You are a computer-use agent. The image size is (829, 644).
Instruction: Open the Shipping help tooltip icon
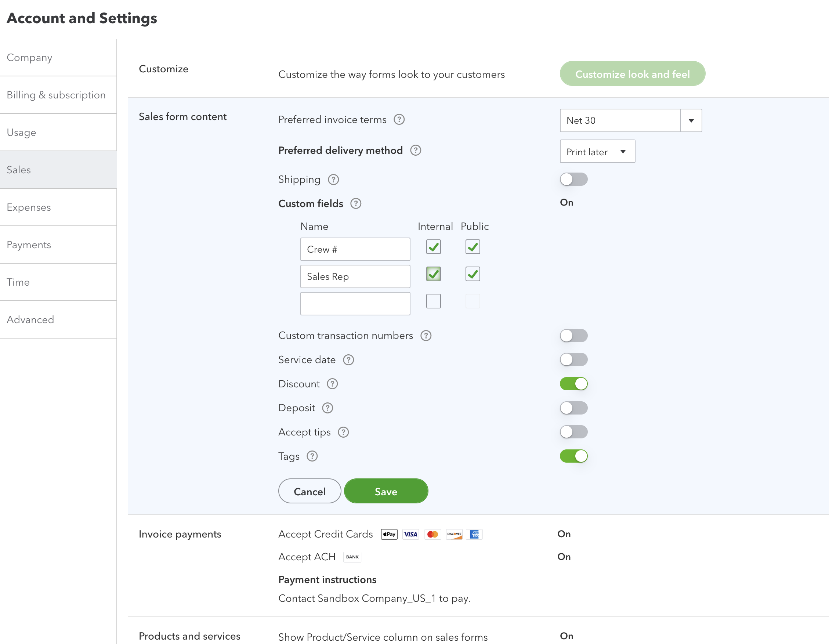[333, 180]
